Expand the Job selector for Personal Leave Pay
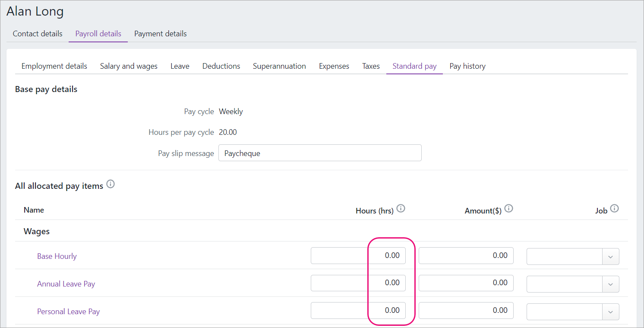Viewport: 644px width, 328px height. pyautogui.click(x=610, y=312)
